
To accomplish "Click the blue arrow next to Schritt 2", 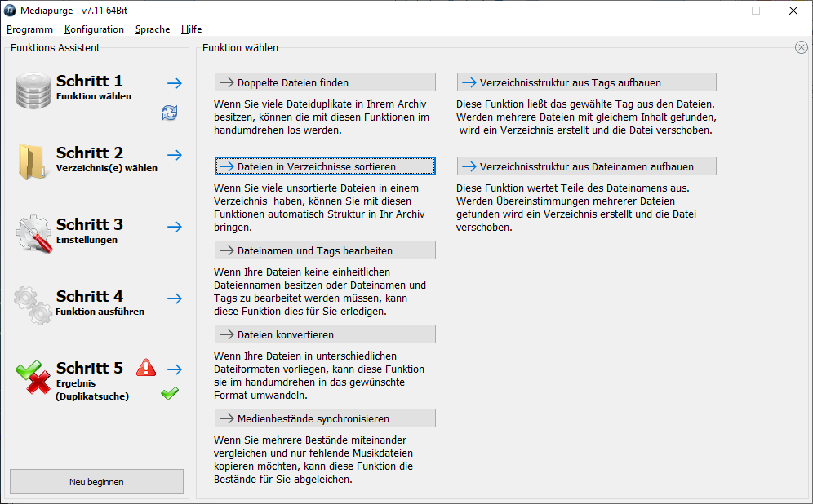I will click(174, 155).
